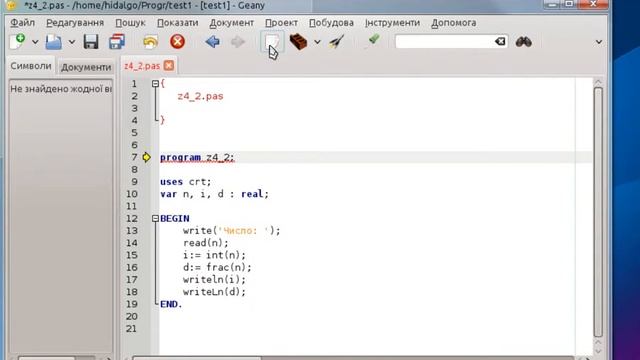
Task: Click the write('Число: ') line
Action: 231,231
